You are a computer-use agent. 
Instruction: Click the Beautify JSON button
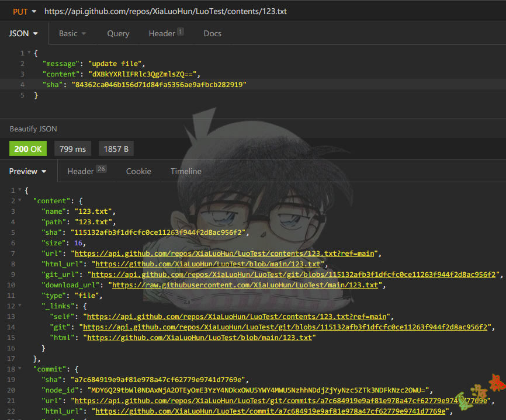(x=33, y=129)
